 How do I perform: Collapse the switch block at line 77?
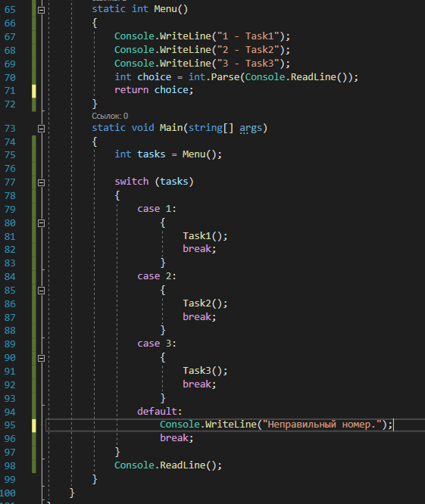[41, 182]
